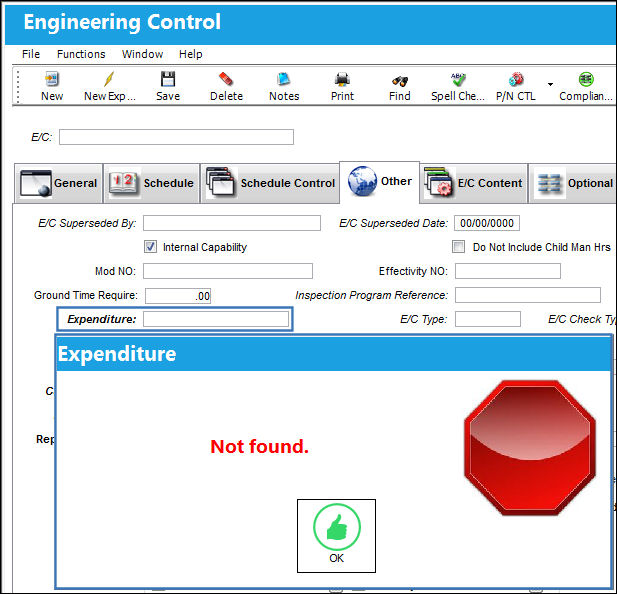Click the Save floppy disk icon
Image resolution: width=617 pixels, height=594 pixels.
(168, 79)
